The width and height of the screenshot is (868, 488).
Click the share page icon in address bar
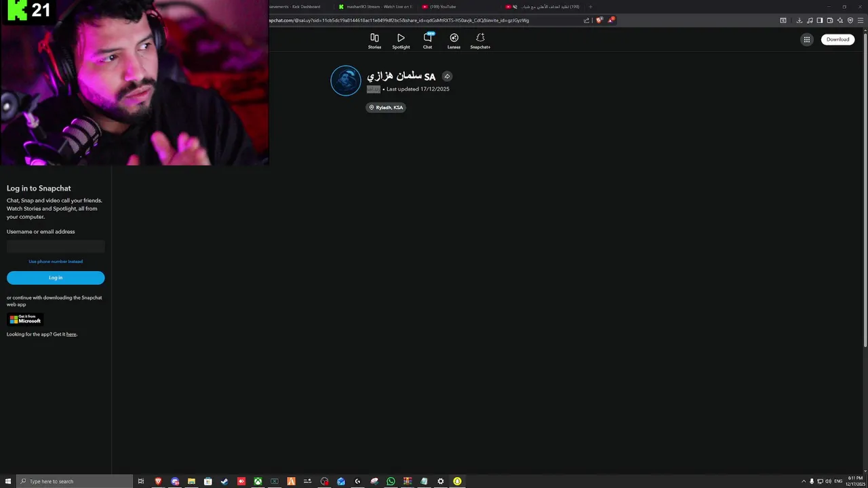(x=587, y=20)
